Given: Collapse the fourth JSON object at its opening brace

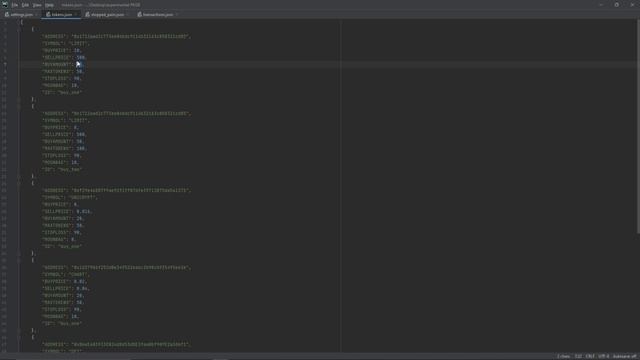Looking at the screenshot, I should (x=18, y=260).
